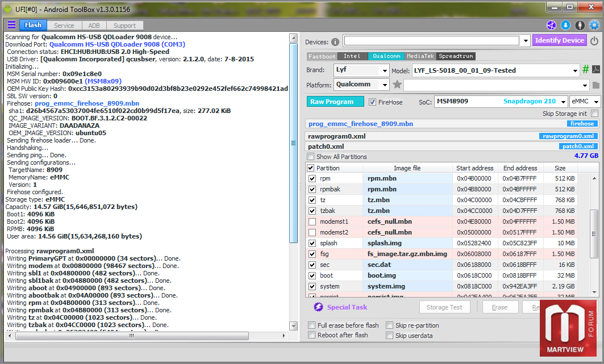Screen dimensions: 604x364
Task: Click system.img image file cell
Action: coord(407,286)
